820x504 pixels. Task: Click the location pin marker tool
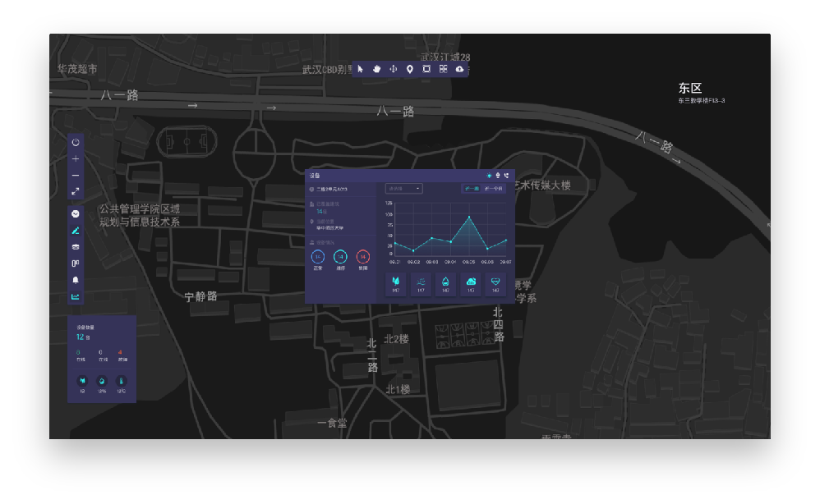point(410,69)
